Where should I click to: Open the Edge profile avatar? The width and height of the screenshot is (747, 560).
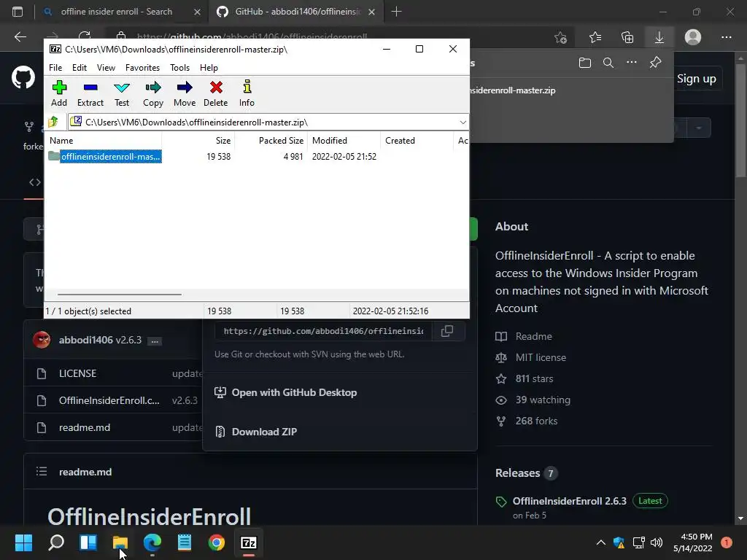[693, 37]
